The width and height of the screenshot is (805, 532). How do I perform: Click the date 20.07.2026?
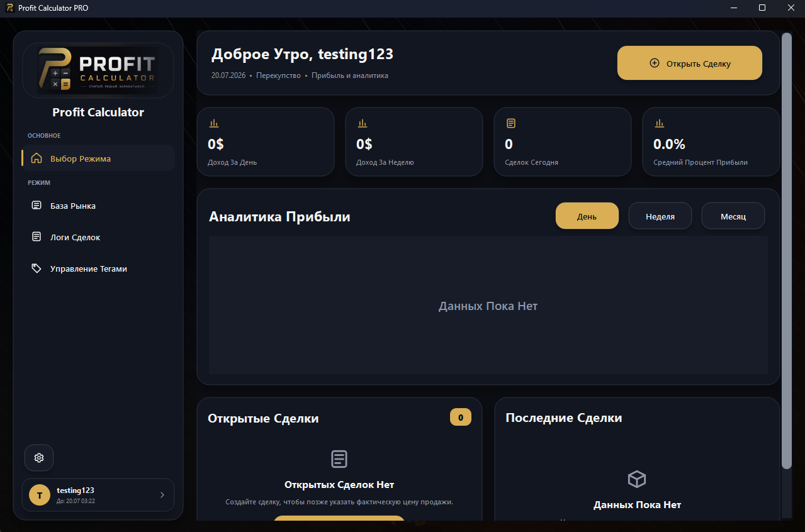228,75
